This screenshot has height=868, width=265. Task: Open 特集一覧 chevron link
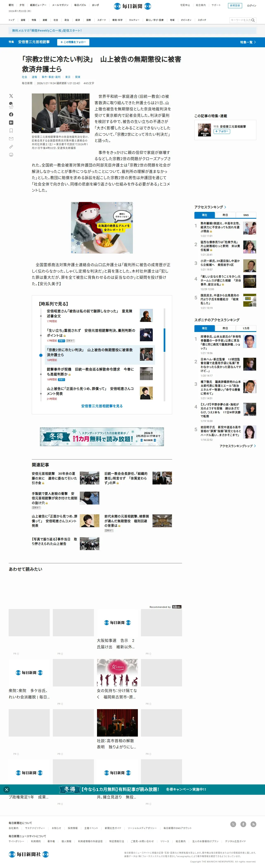point(248,42)
